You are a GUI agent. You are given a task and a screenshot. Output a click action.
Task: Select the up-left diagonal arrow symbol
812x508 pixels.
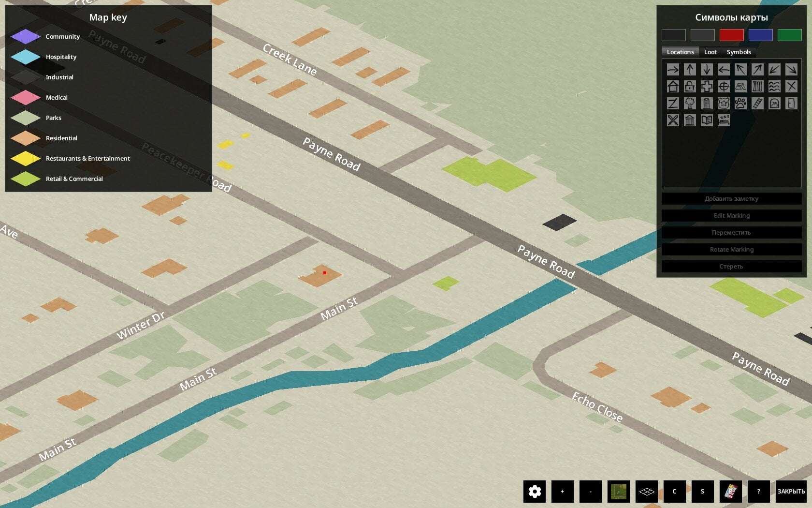740,70
